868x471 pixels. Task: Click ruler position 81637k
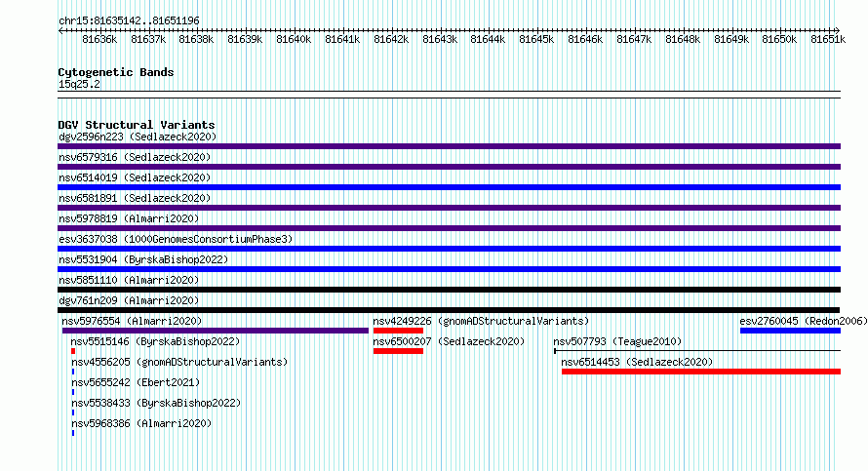148,39
